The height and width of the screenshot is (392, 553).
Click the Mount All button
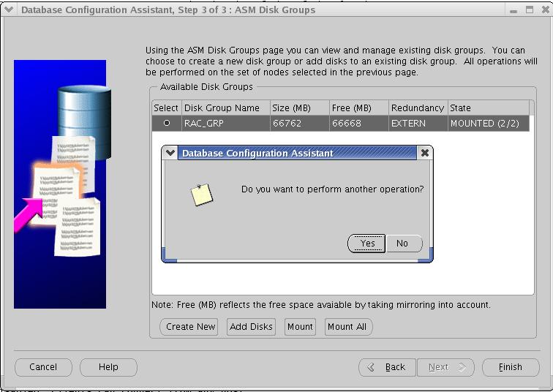pos(347,327)
